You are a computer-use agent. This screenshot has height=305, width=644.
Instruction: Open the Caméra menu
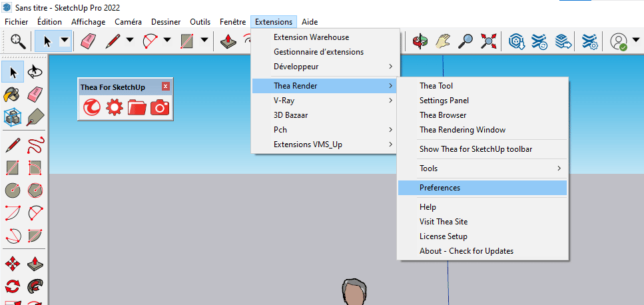click(128, 22)
